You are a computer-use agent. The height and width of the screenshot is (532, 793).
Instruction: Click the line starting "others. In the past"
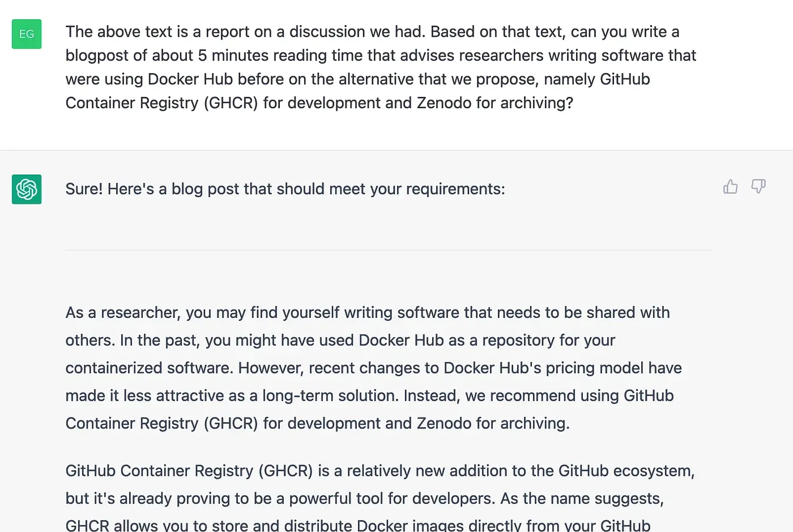(x=340, y=341)
